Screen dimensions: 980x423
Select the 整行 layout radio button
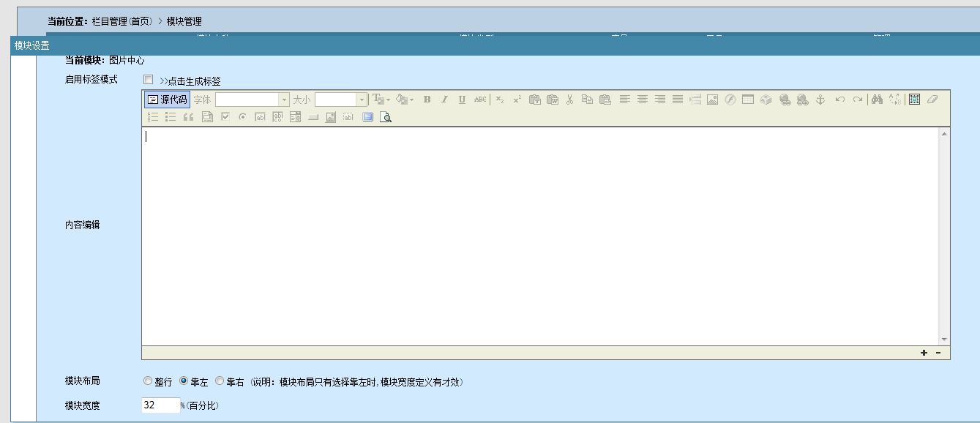pyautogui.click(x=148, y=381)
